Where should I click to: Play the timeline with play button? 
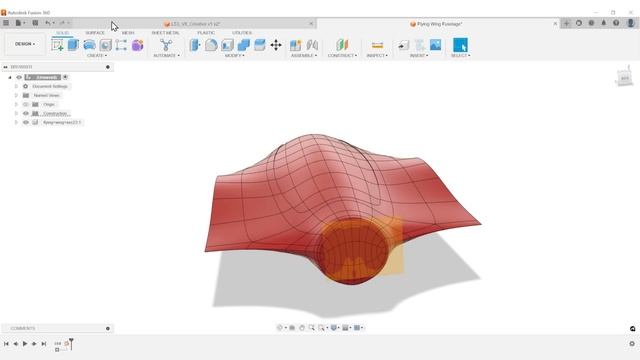point(25,344)
